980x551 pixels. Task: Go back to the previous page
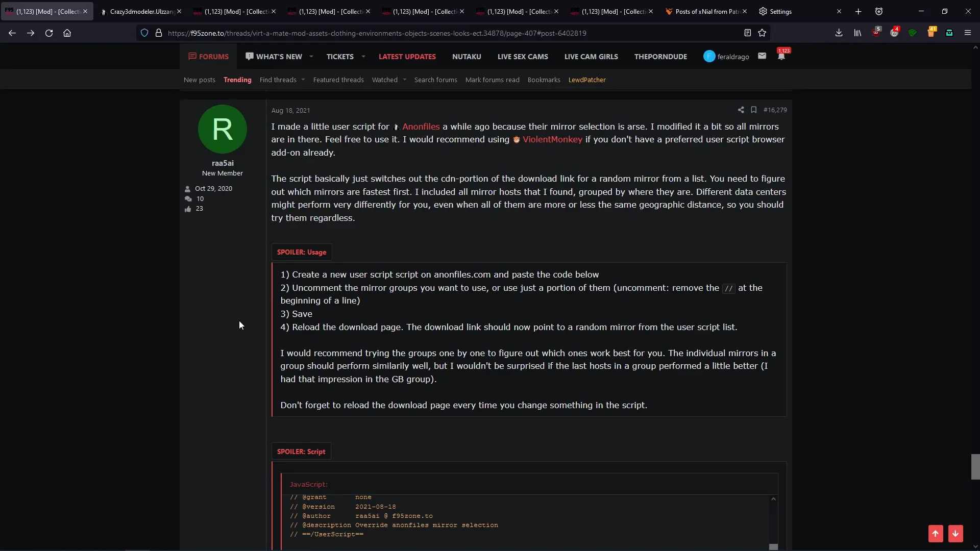point(12,33)
